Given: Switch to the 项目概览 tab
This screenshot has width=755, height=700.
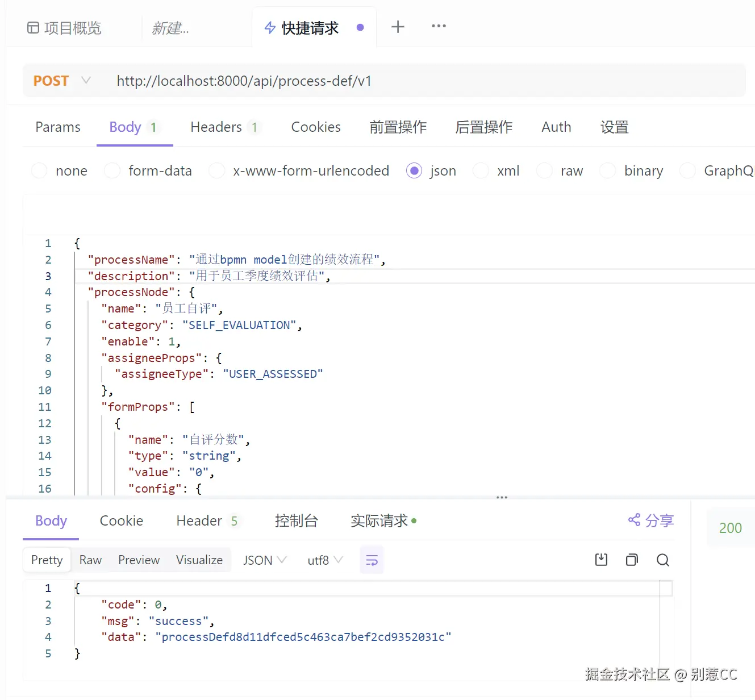Looking at the screenshot, I should tap(64, 28).
